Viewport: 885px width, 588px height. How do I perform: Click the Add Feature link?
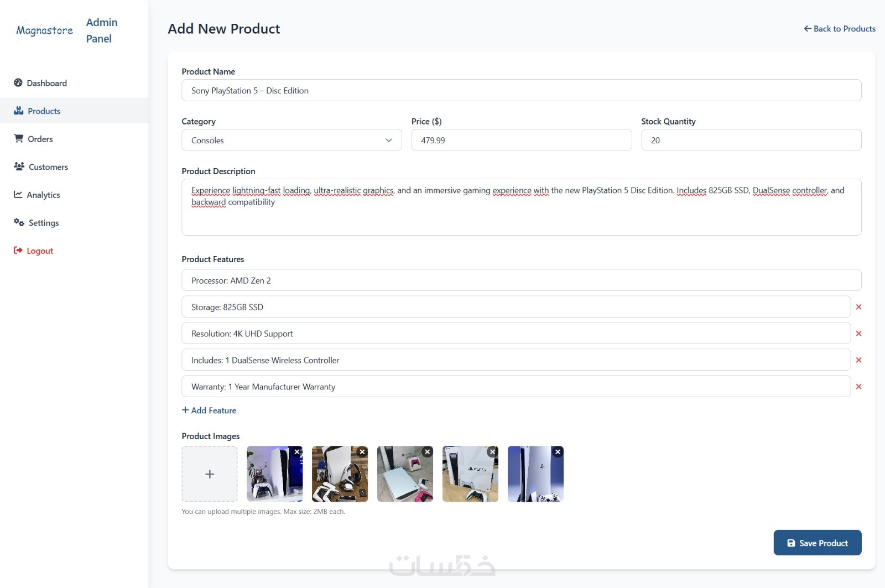point(209,410)
